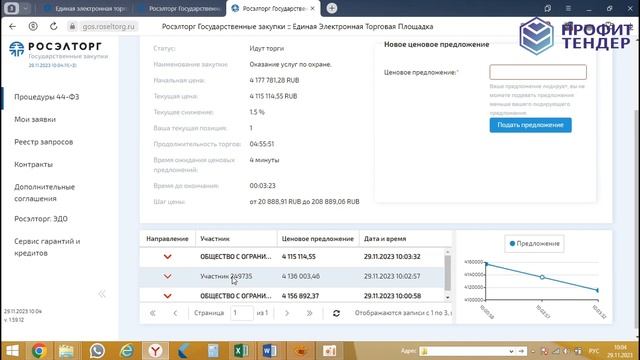Open Мои заявки section

point(35,119)
